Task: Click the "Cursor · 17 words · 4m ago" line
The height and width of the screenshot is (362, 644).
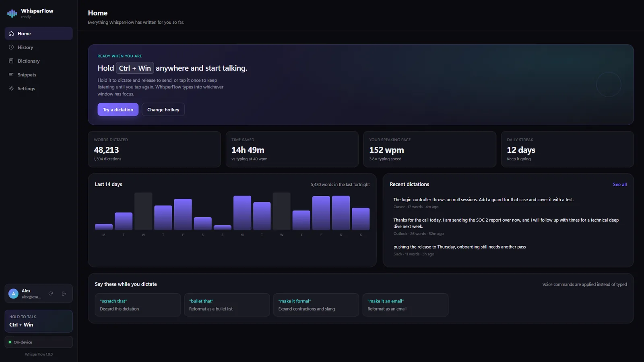Action: 416,207
